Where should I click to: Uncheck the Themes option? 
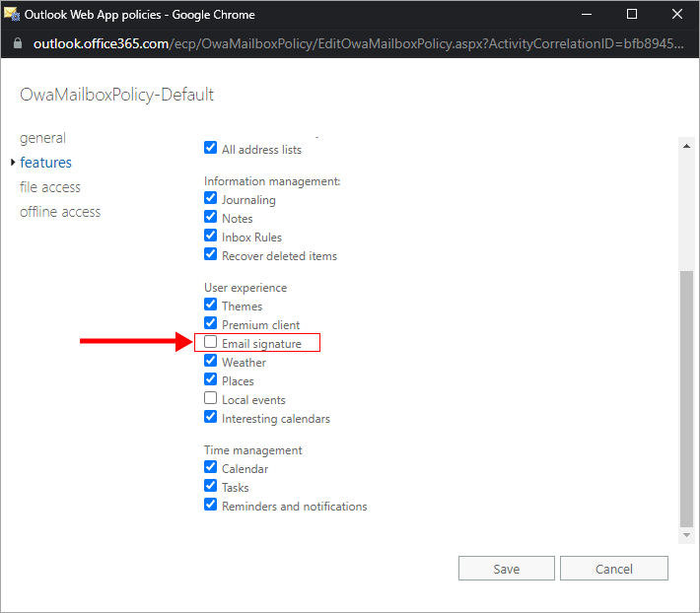210,306
